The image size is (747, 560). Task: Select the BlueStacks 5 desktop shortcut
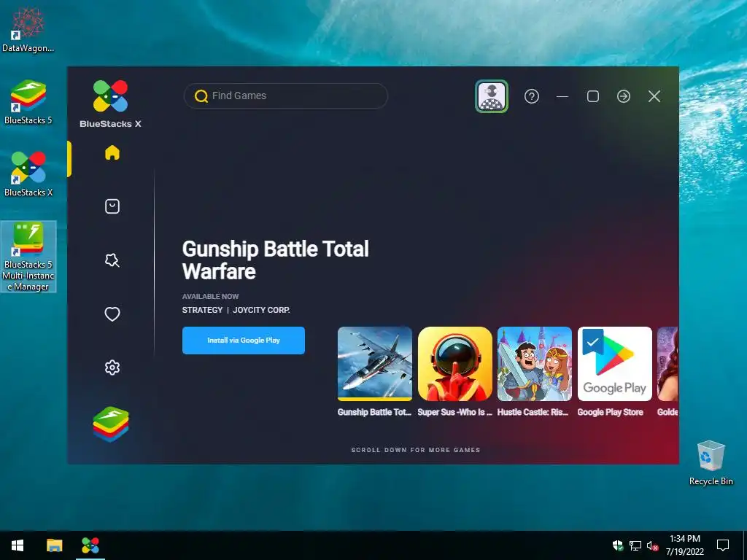point(28,102)
